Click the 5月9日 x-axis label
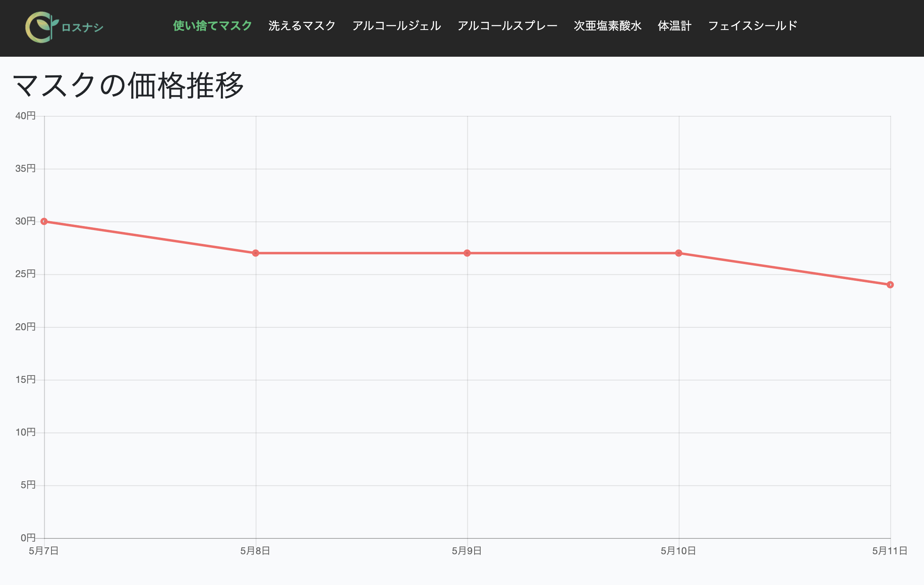Screen dimensions: 924x585 (467, 551)
